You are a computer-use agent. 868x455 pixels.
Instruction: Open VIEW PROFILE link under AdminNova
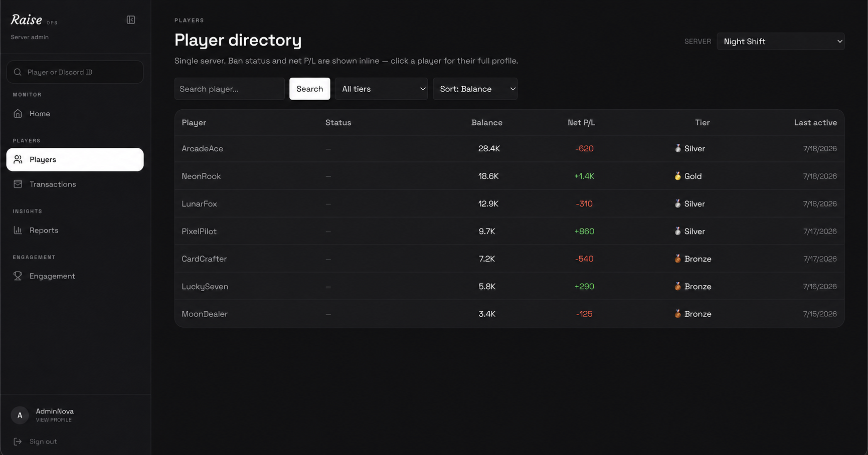(x=54, y=420)
